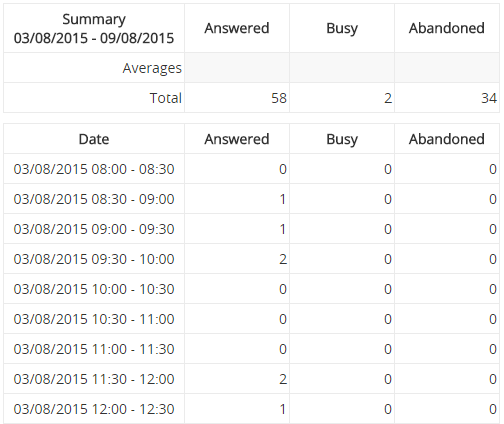Click Answered header in the detail table
This screenshot has height=424, width=504.
237,139
